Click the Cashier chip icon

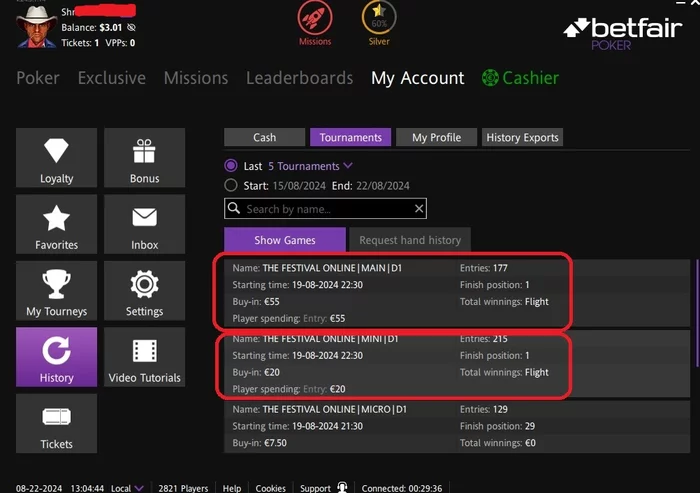(490, 78)
